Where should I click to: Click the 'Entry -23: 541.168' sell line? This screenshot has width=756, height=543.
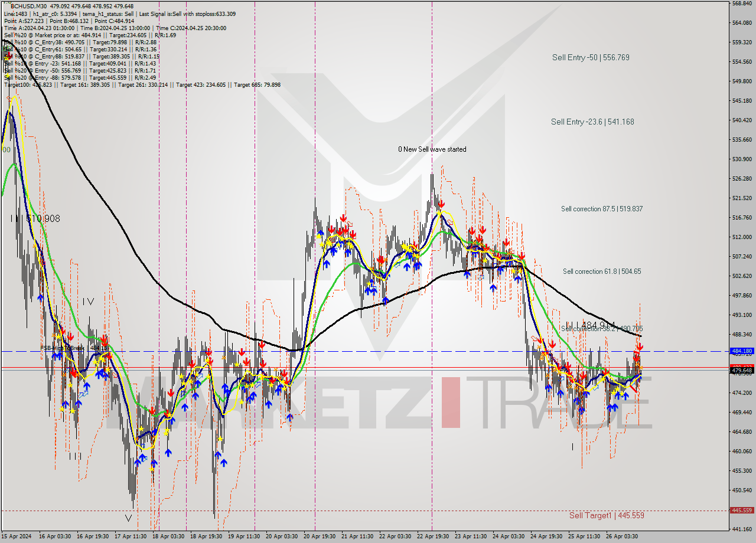tap(80, 63)
